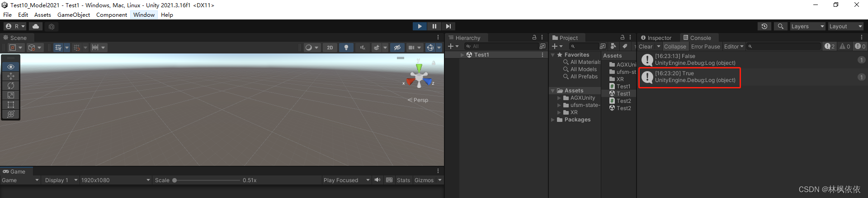Select the View (eye) tool in Scene
The width and height of the screenshot is (868, 198).
tap(11, 67)
